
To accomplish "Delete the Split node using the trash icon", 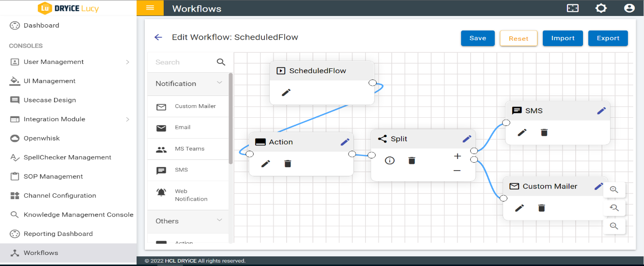I will (412, 160).
